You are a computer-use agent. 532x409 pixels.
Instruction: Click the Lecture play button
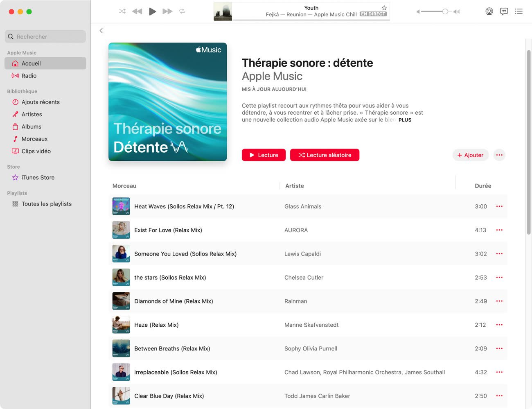point(264,155)
